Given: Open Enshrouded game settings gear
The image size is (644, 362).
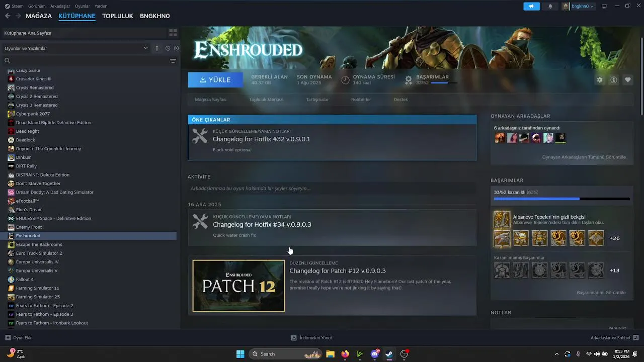Looking at the screenshot, I should click(600, 80).
